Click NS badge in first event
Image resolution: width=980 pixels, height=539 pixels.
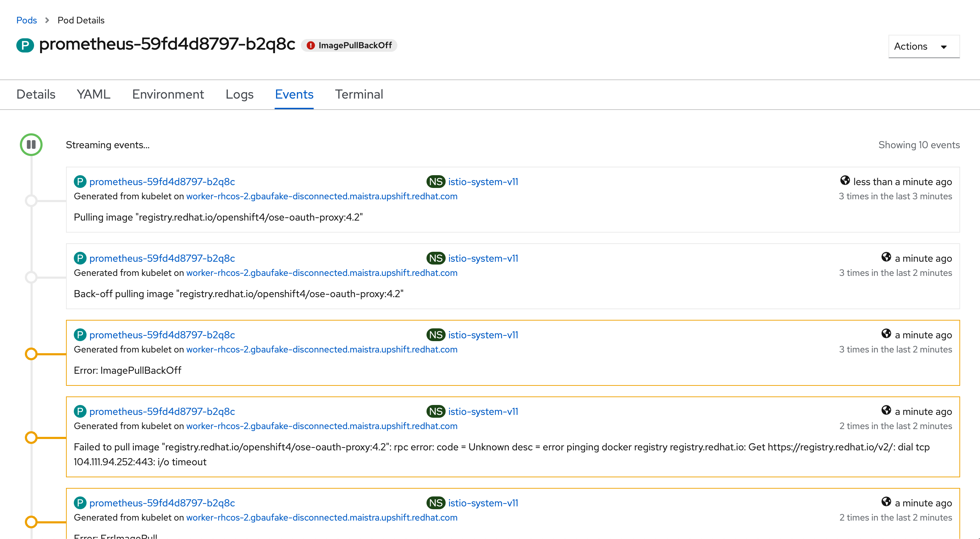(x=435, y=182)
